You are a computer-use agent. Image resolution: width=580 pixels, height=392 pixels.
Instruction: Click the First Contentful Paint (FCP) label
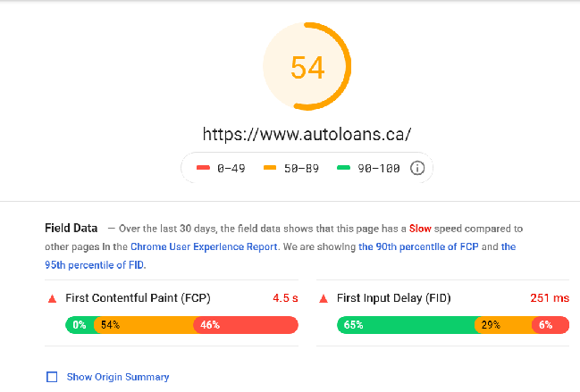coord(139,298)
